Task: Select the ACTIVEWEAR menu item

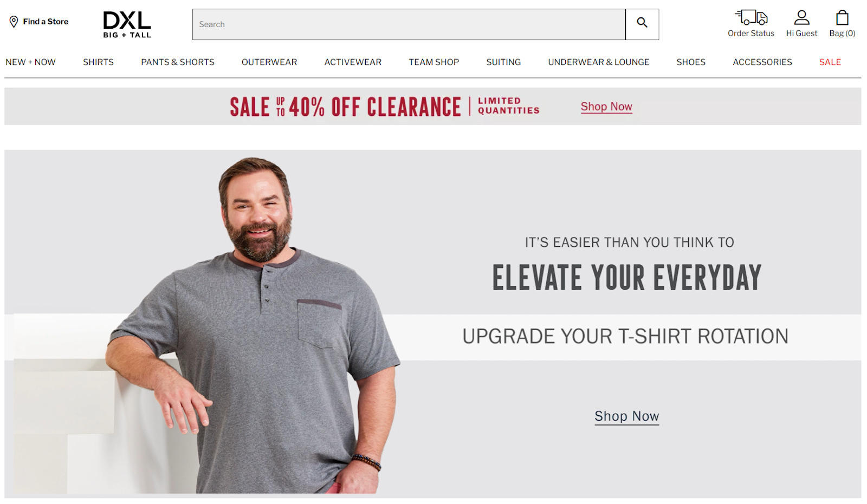Action: pos(353,62)
